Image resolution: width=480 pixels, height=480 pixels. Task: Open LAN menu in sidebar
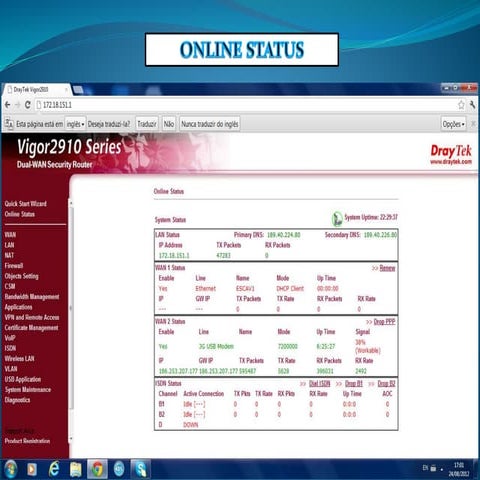(9, 245)
